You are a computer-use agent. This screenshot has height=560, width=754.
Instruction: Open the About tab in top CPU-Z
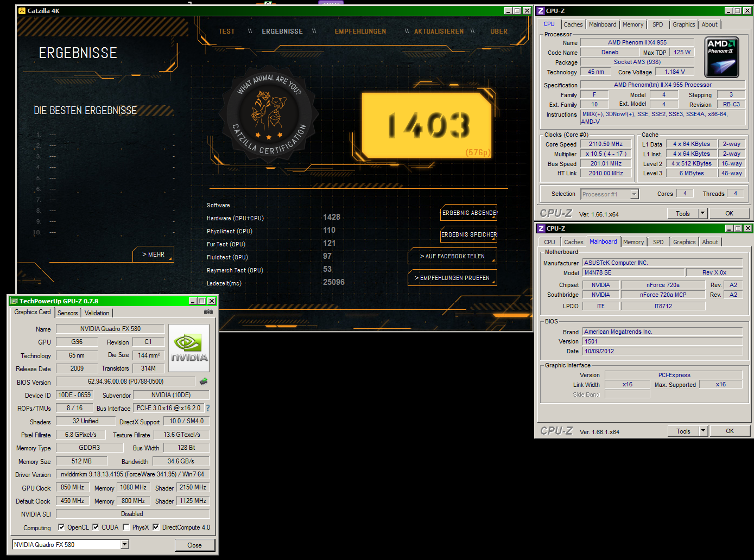point(709,24)
